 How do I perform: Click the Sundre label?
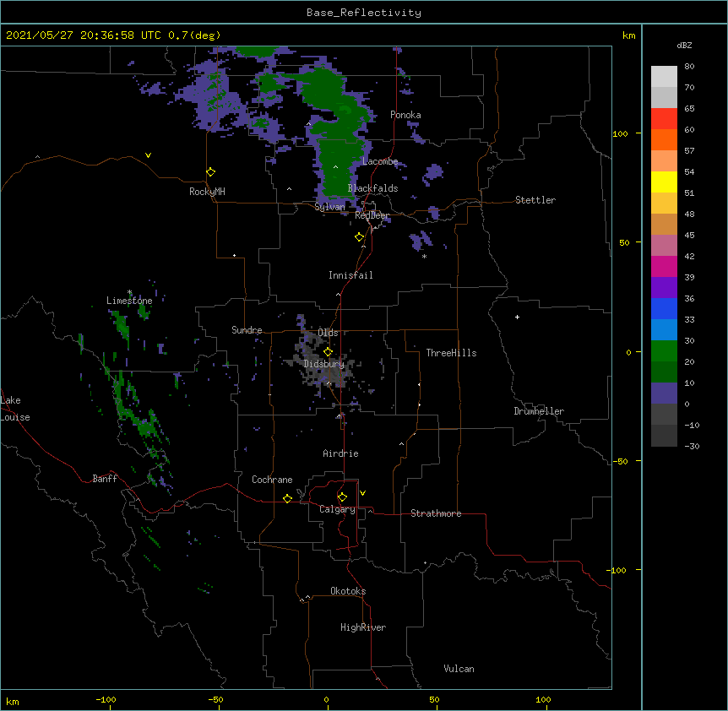247,330
